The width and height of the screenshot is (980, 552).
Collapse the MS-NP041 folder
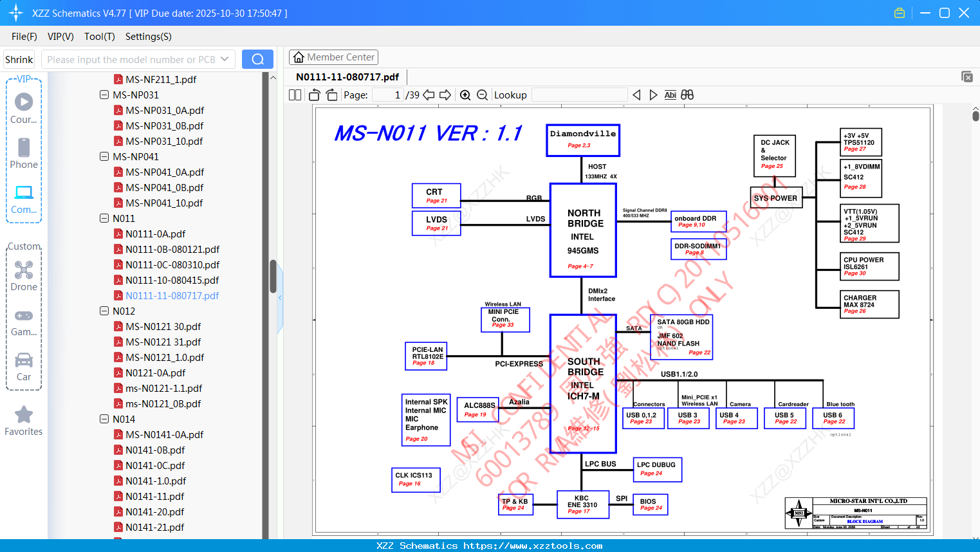(x=104, y=156)
